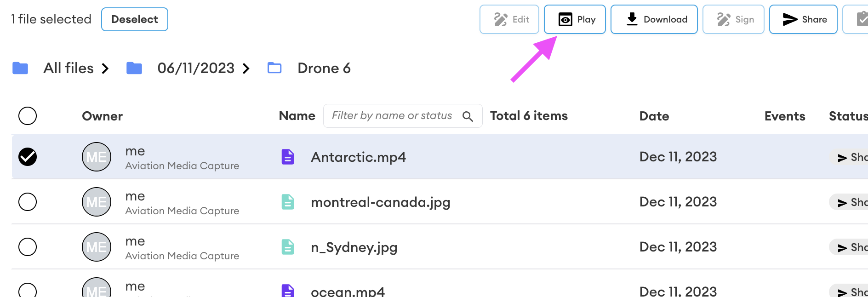Open file n_Sydney.jpg
Viewport: 868px width, 297px height.
click(x=354, y=247)
